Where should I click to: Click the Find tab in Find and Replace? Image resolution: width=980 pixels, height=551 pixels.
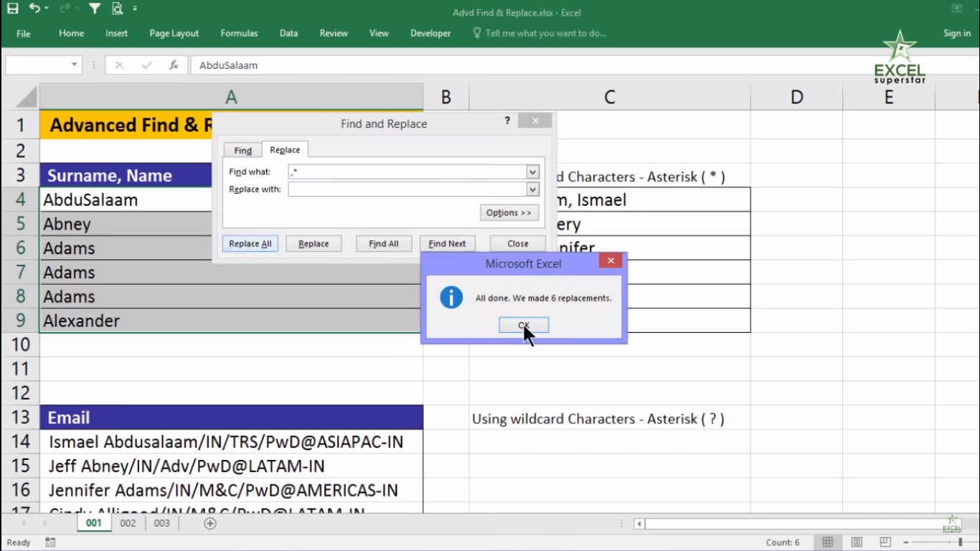pyautogui.click(x=242, y=150)
